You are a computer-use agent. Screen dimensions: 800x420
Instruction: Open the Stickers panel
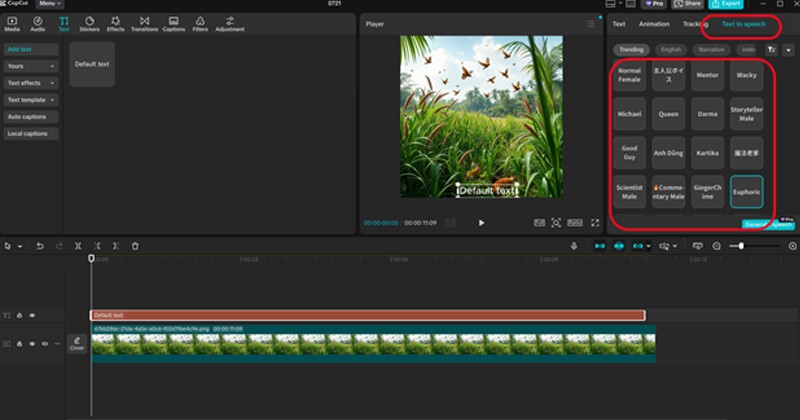click(89, 24)
